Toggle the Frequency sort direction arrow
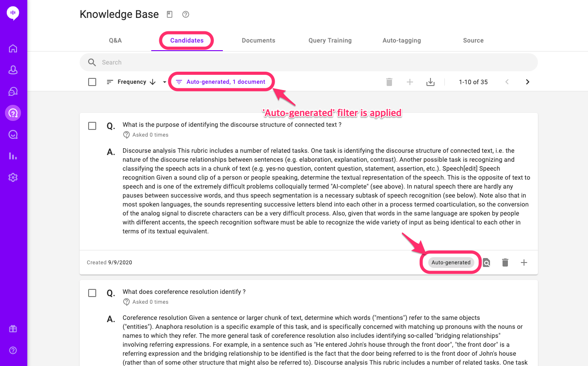 click(x=153, y=82)
